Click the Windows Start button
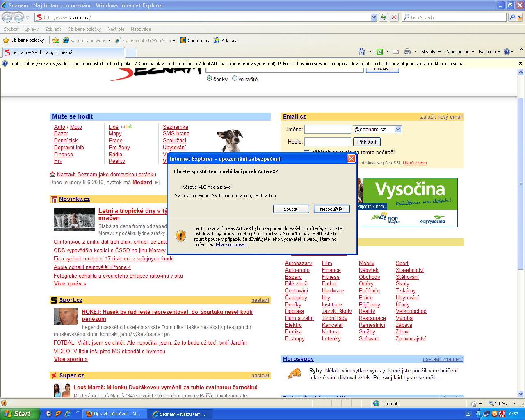525x420 pixels. click(x=20, y=414)
